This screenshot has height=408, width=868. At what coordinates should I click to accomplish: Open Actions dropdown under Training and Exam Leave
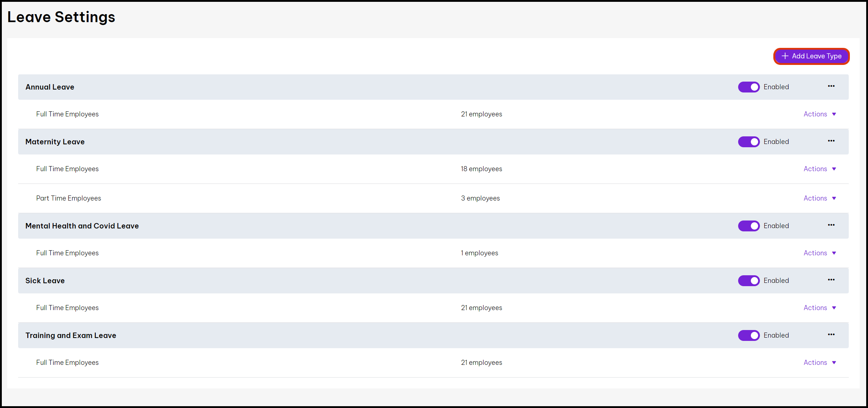coord(819,363)
